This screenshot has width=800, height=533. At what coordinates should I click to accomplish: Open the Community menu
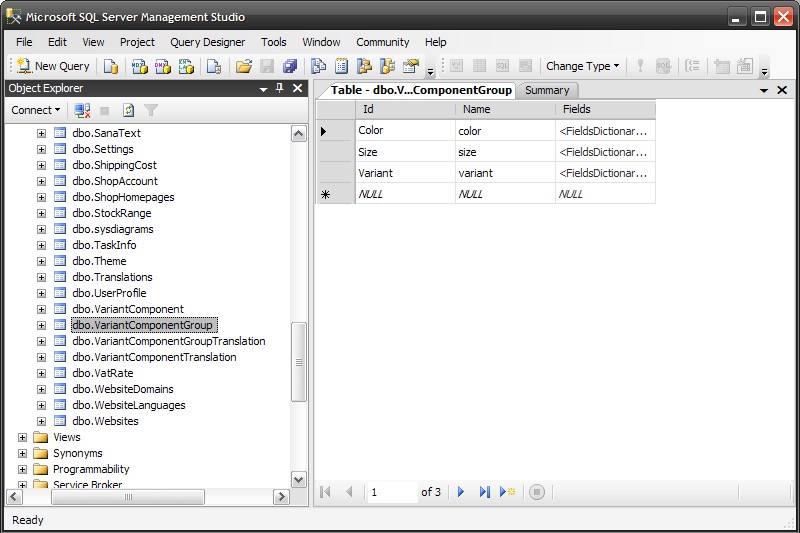(383, 42)
